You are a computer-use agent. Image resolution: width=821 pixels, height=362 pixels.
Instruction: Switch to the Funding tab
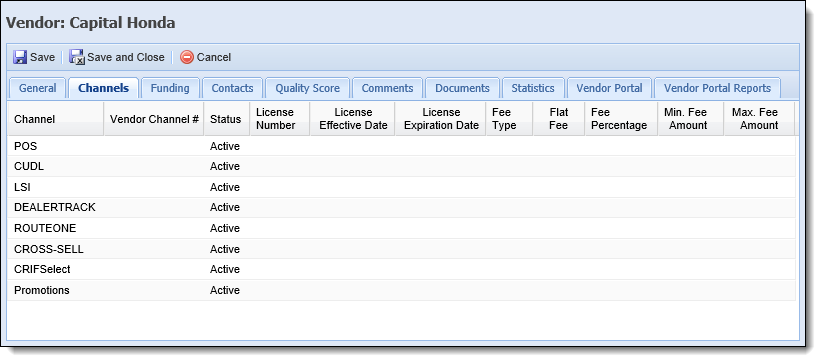(x=170, y=88)
